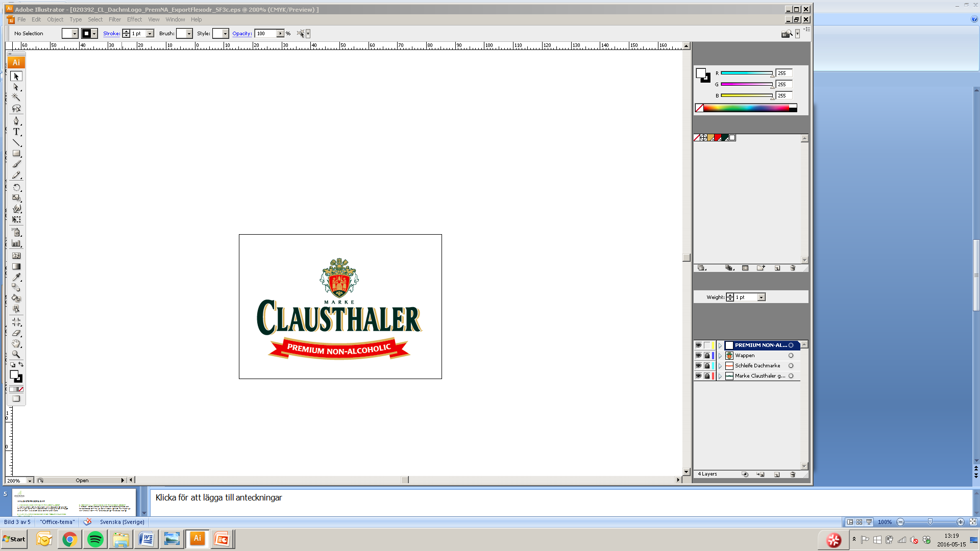This screenshot has height=551, width=980.
Task: Open the Object menu
Action: [x=55, y=19]
